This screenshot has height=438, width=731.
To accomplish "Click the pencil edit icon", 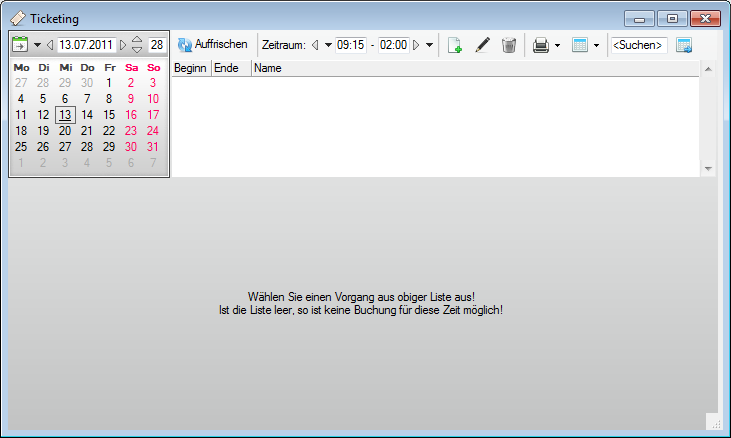I will [x=482, y=45].
